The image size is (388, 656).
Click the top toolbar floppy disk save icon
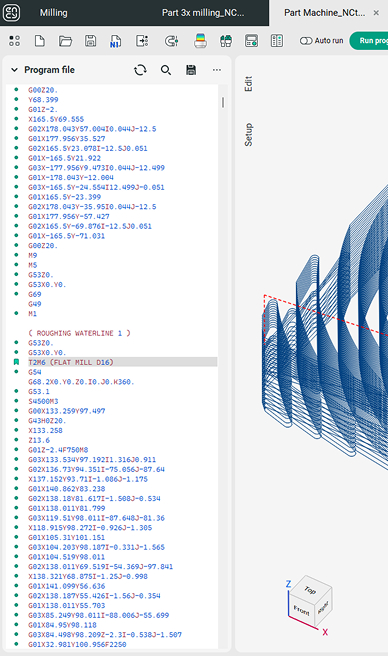[x=90, y=41]
